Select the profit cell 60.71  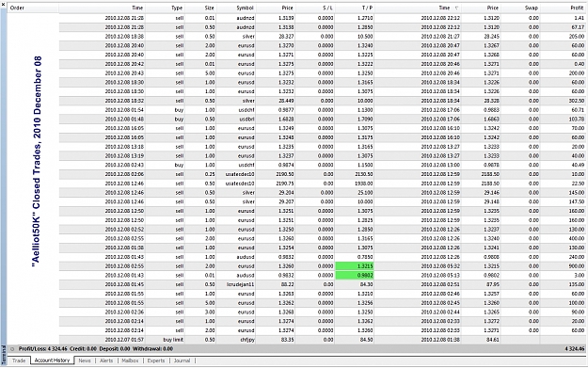click(578, 110)
